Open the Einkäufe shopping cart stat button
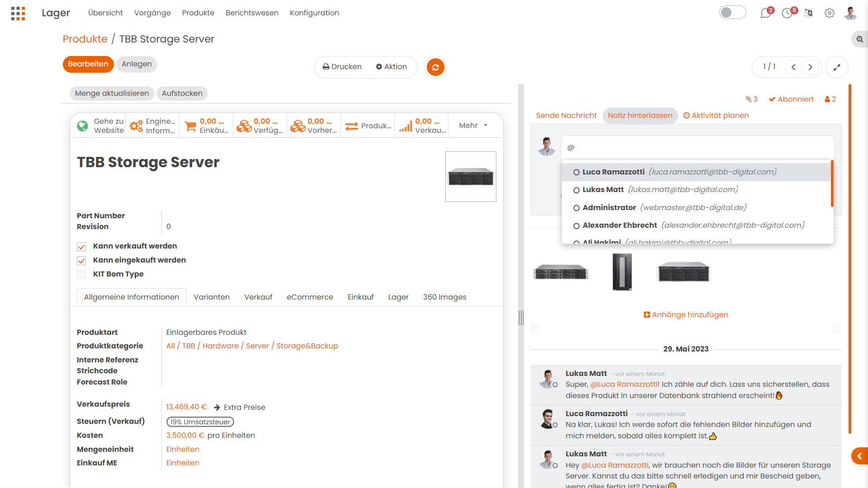Image resolution: width=868 pixels, height=488 pixels. (206, 126)
